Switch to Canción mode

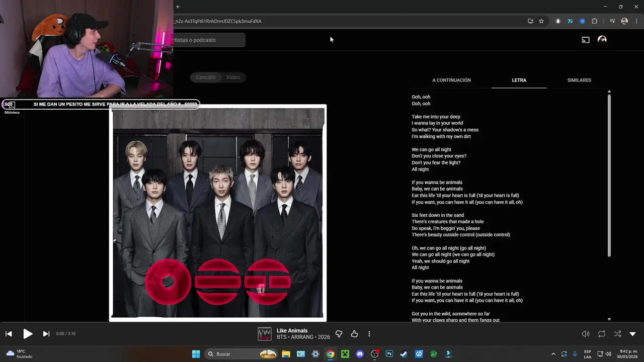point(205,77)
